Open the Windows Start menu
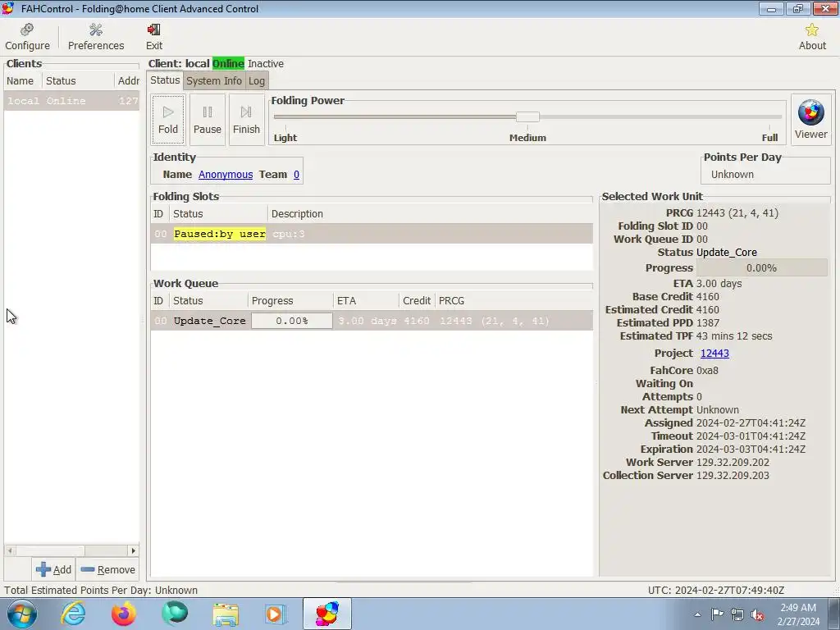Image resolution: width=840 pixels, height=630 pixels. coord(21,614)
